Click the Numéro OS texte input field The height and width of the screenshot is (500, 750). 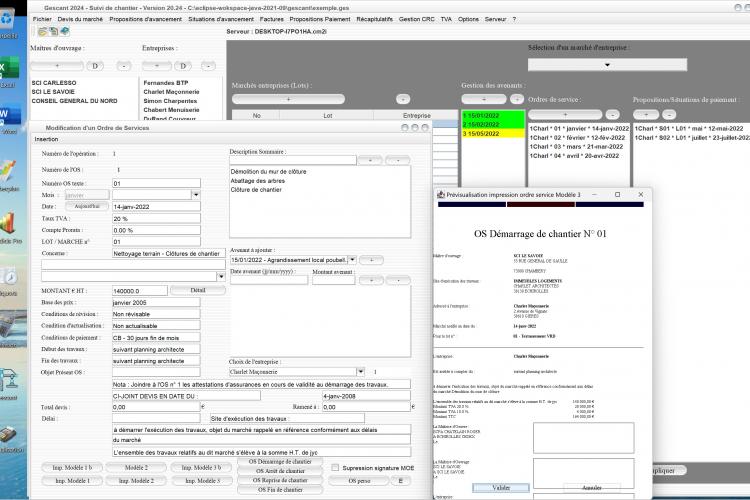[156, 183]
